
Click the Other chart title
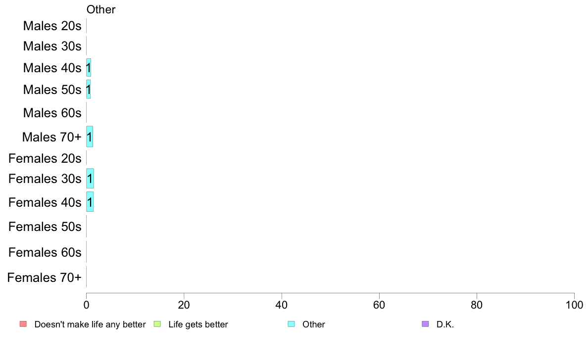coord(101,9)
